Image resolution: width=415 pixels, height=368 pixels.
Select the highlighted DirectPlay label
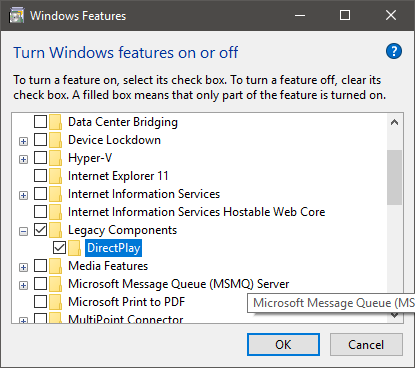pyautogui.click(x=113, y=248)
